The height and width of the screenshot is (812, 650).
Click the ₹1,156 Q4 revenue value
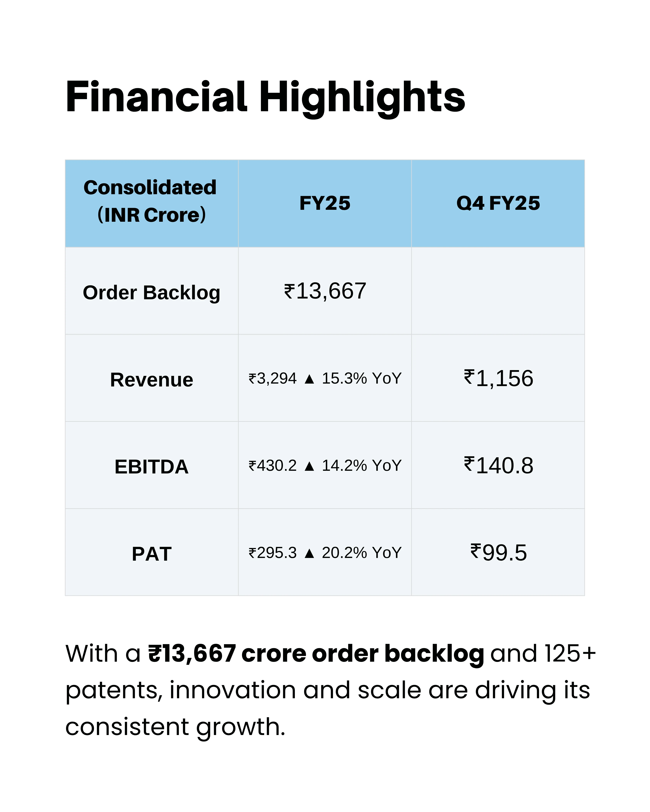coord(498,378)
